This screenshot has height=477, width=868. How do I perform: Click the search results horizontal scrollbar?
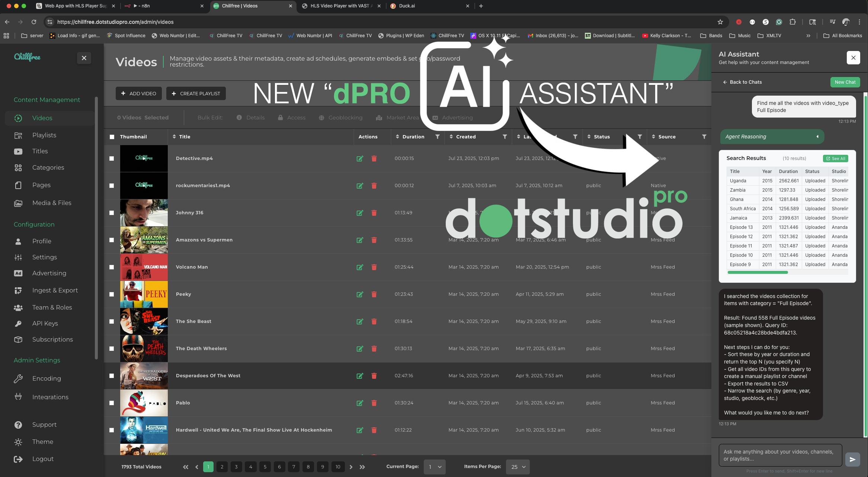tap(758, 272)
